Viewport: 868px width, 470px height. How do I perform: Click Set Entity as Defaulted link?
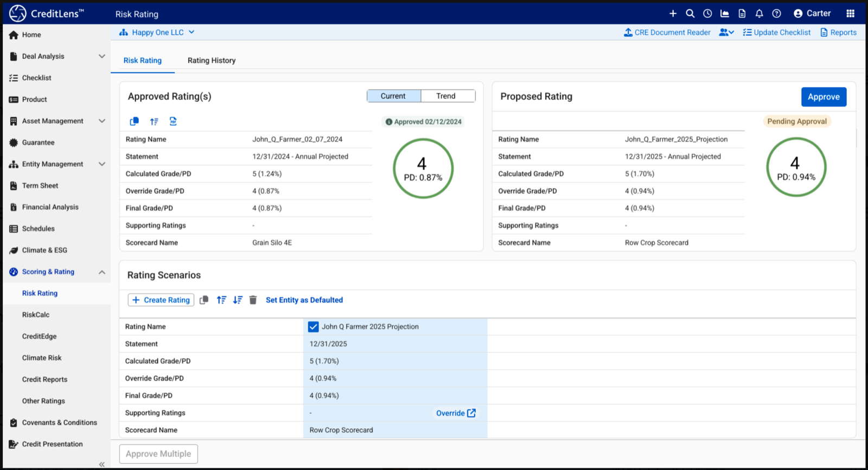coord(304,300)
